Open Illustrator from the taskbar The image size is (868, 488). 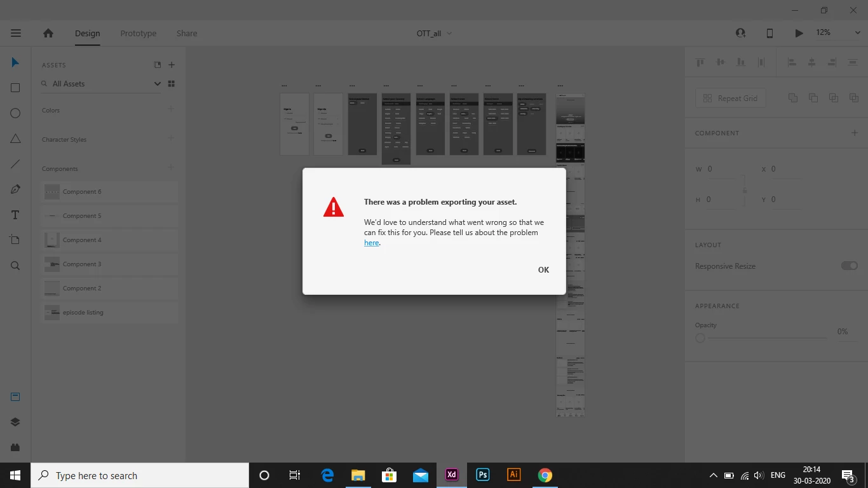click(513, 475)
